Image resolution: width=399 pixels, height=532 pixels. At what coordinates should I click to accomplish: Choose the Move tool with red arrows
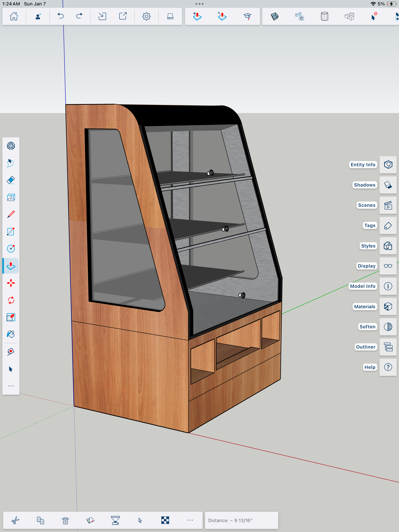(11, 283)
